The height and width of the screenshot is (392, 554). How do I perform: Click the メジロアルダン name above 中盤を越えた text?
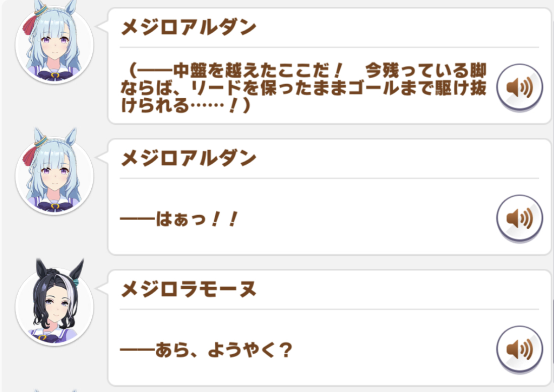(x=189, y=28)
